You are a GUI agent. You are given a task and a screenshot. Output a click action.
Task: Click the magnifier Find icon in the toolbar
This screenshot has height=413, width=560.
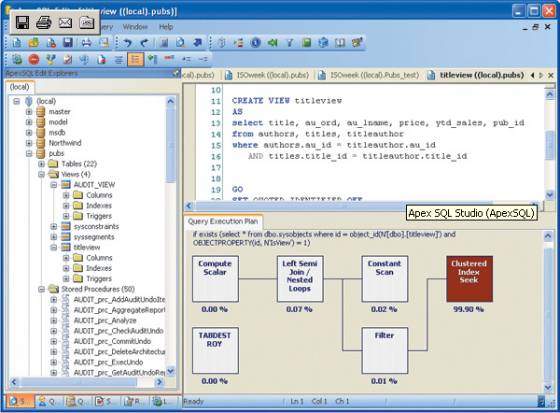(x=181, y=43)
